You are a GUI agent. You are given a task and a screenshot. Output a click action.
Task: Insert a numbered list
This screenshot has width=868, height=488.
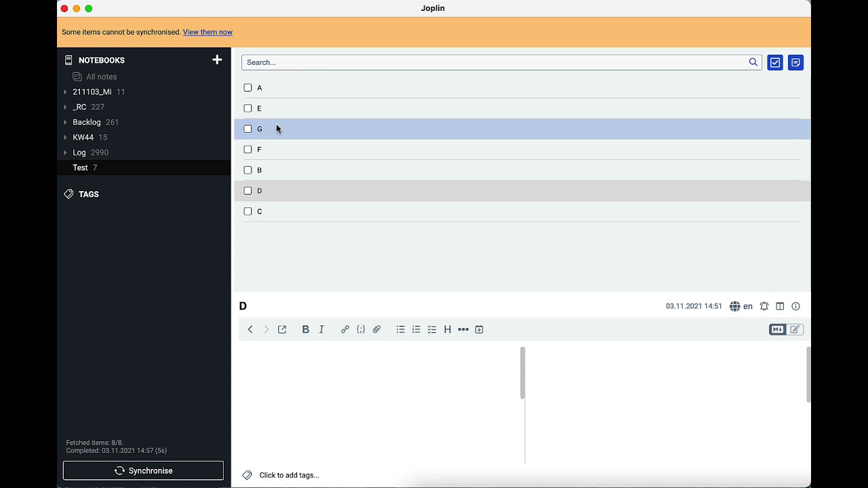click(x=416, y=329)
